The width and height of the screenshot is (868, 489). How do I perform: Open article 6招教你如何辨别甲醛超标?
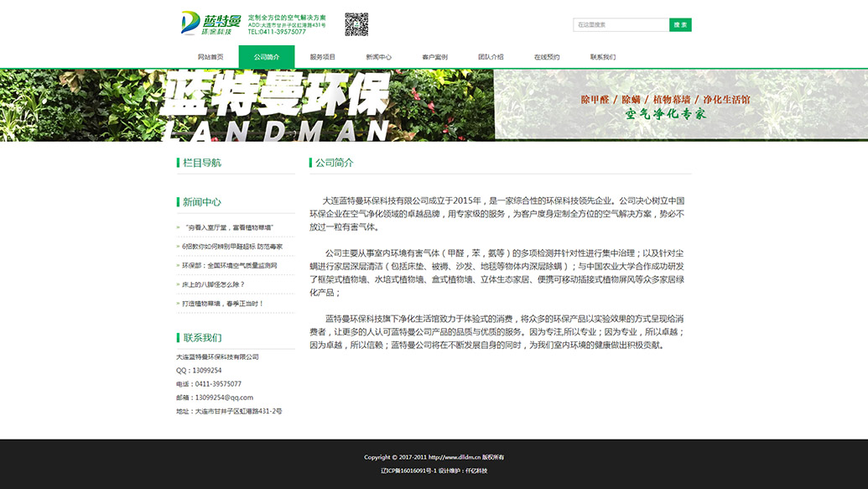tap(232, 247)
